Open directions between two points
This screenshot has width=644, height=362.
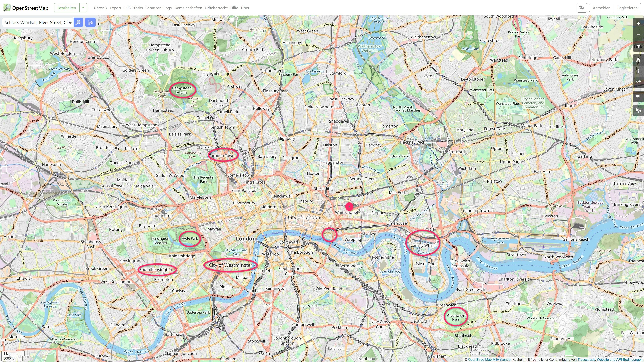coord(90,22)
